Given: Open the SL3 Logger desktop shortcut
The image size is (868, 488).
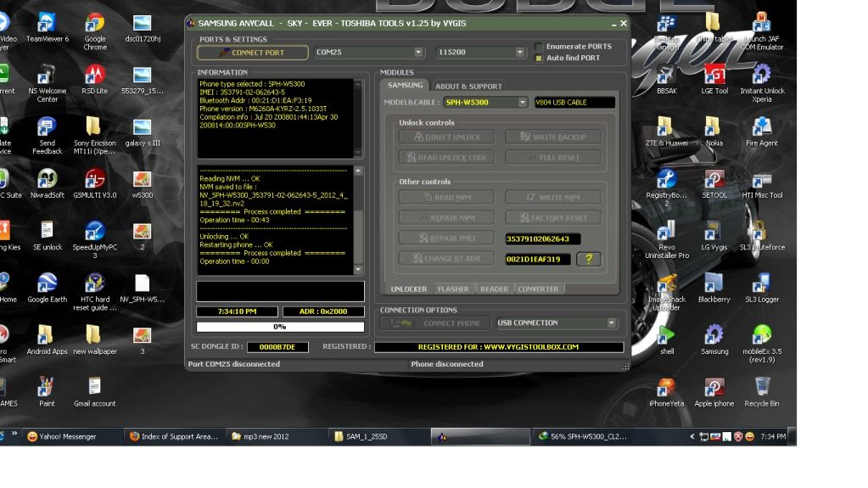Looking at the screenshot, I should tap(762, 289).
